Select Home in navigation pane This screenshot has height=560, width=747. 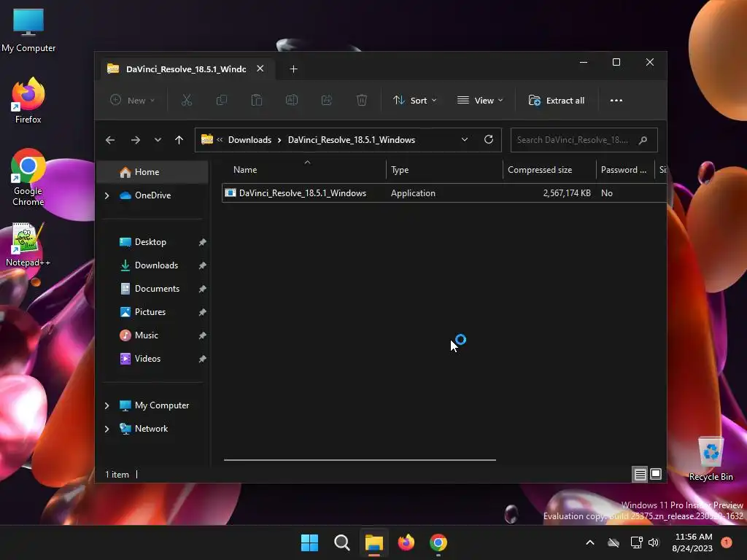tap(152, 172)
